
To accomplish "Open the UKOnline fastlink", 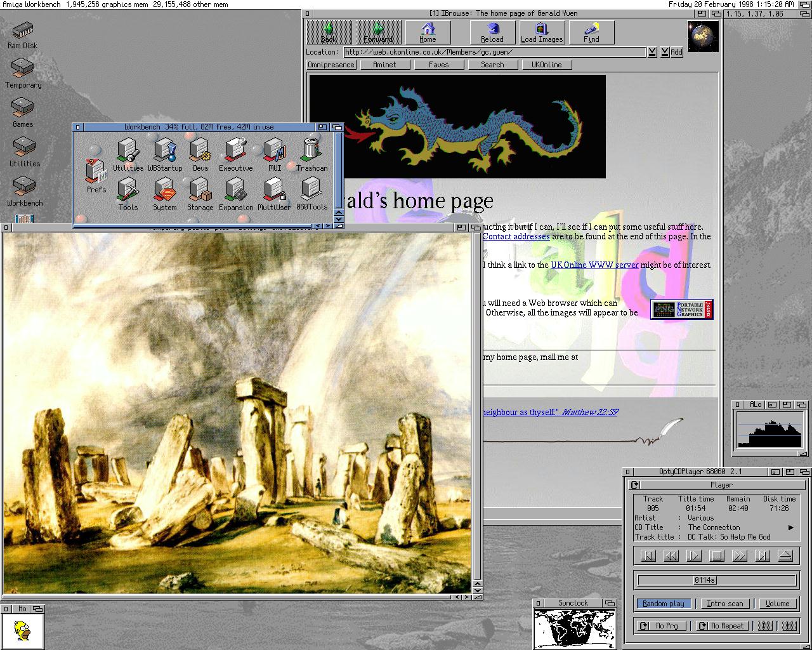I will [547, 65].
